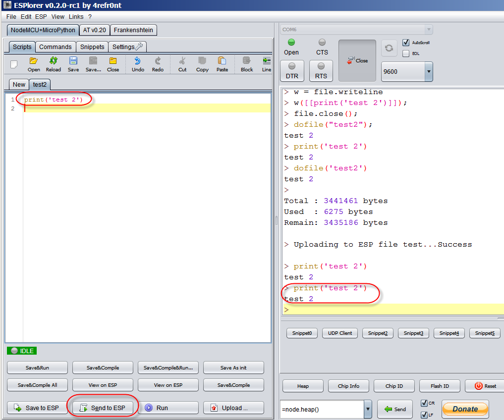Click the Line toolbar icon
The width and height of the screenshot is (504, 420).
click(x=267, y=64)
